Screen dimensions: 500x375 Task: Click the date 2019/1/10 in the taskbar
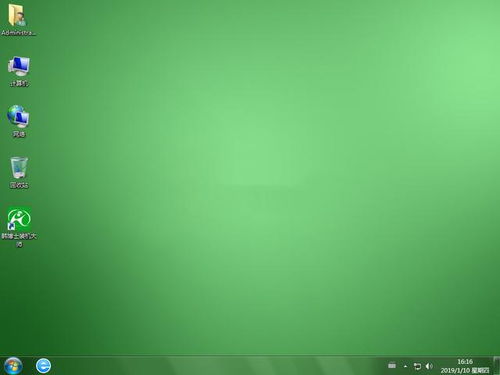455,370
